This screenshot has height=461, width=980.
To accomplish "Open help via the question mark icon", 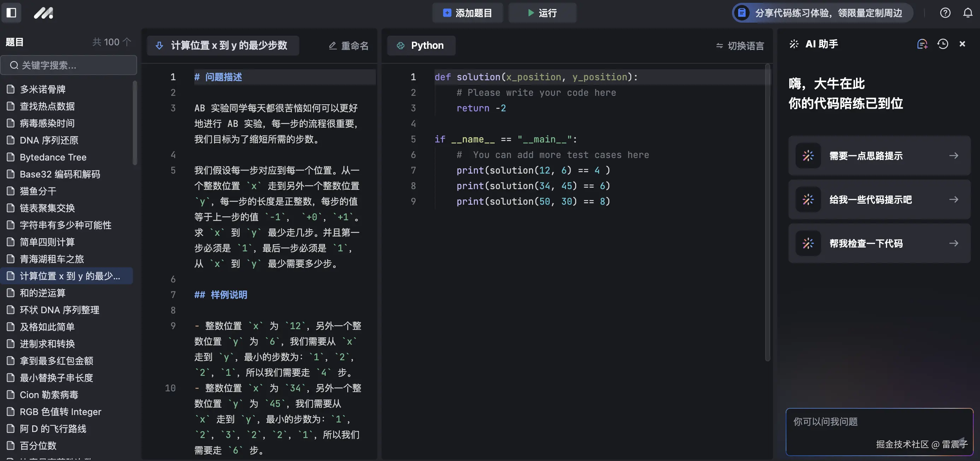I will coord(945,13).
